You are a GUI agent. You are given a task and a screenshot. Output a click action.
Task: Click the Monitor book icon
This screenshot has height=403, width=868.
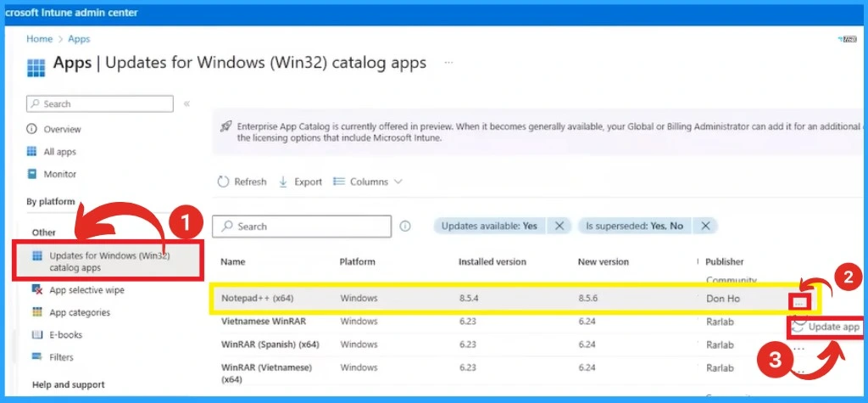31,174
